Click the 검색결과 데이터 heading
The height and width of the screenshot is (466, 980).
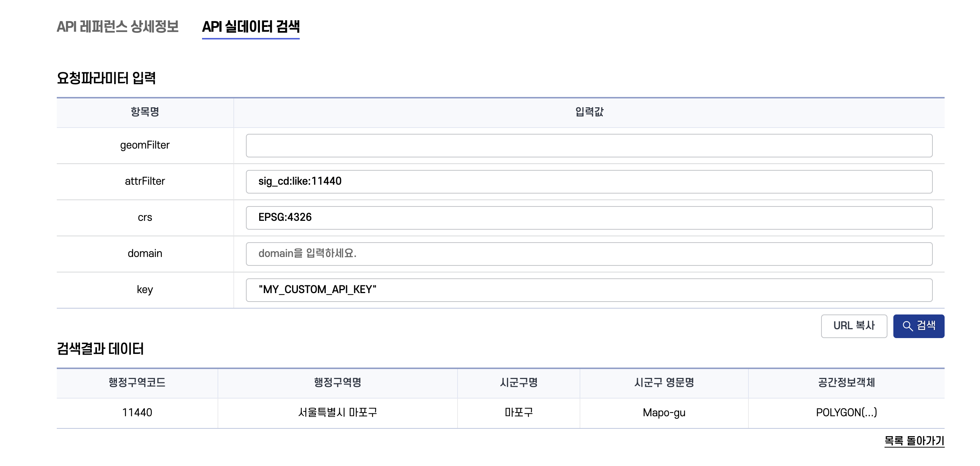tap(100, 348)
